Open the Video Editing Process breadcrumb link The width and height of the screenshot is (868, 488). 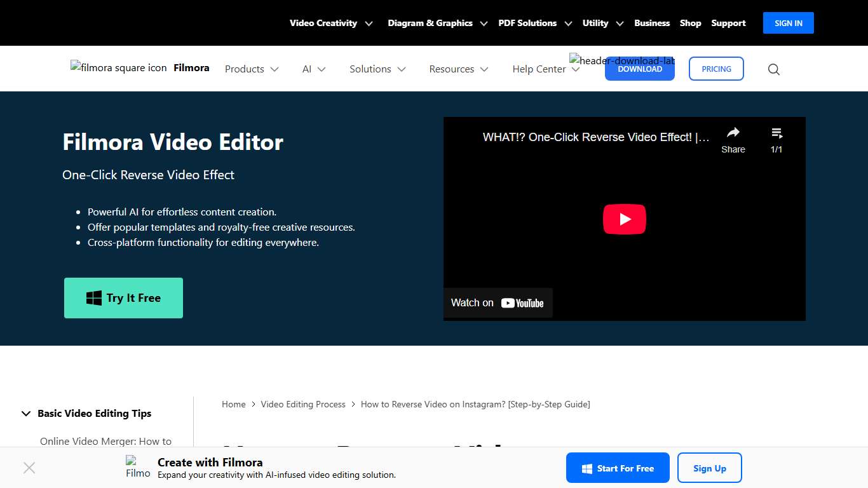[303, 404]
